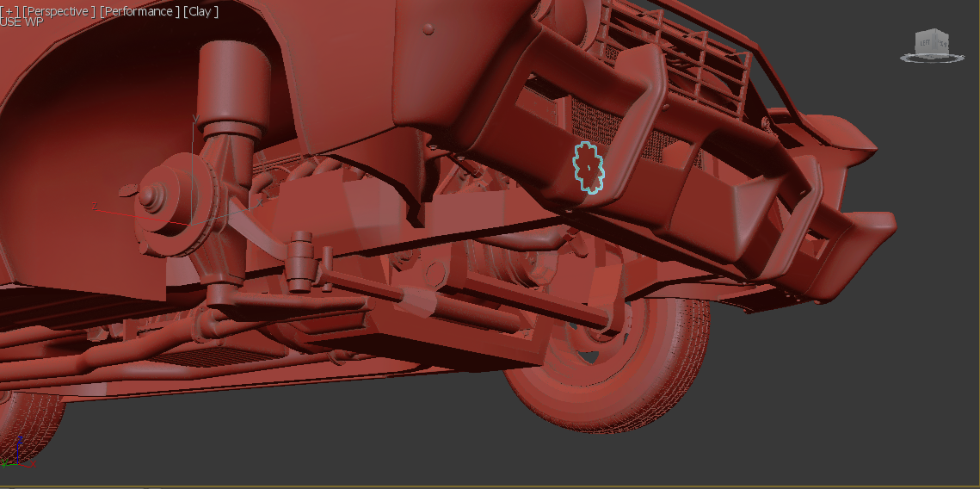Open the Perspective point-of-view viewport menu

point(59,11)
